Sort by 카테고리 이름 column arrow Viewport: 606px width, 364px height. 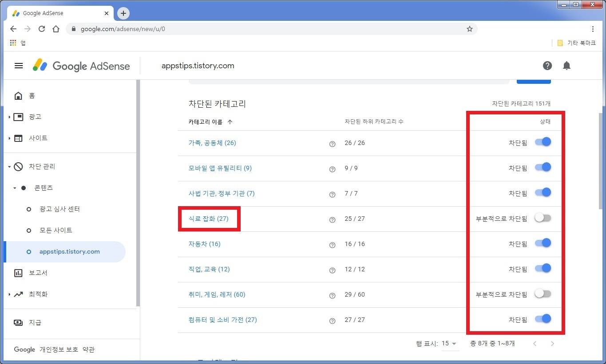[230, 122]
